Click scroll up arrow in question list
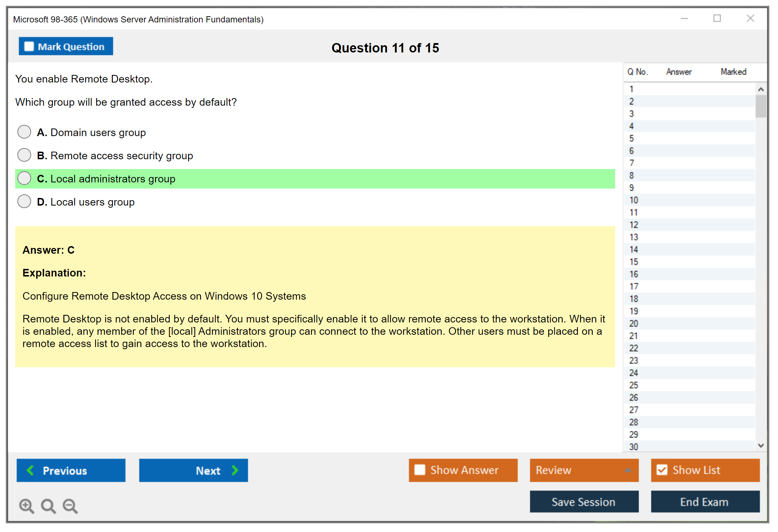 pos(761,89)
